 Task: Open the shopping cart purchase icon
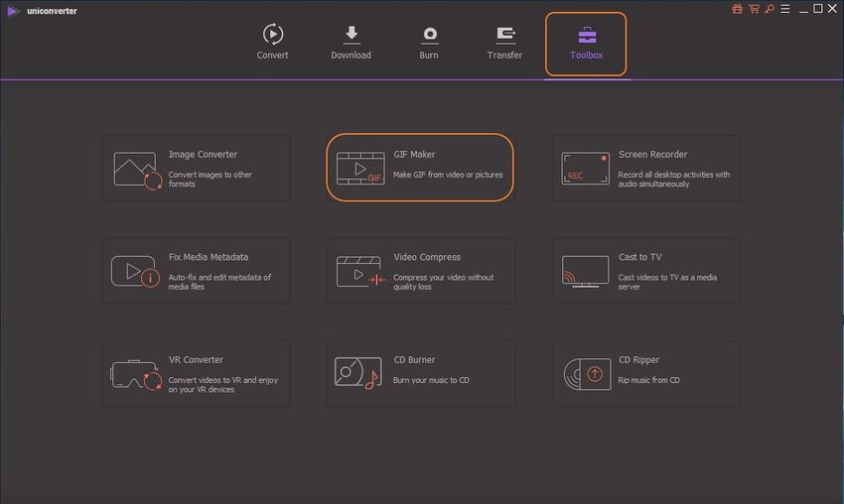pyautogui.click(x=753, y=9)
